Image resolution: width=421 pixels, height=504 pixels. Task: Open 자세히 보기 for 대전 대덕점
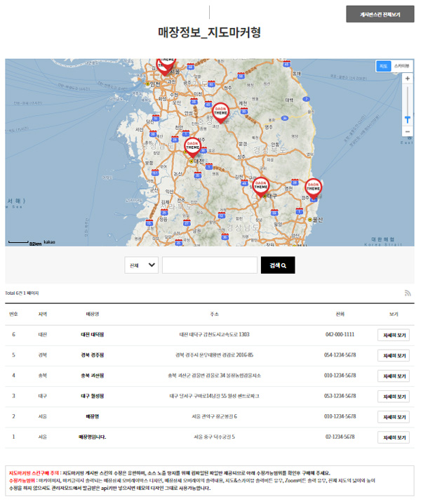click(x=393, y=335)
